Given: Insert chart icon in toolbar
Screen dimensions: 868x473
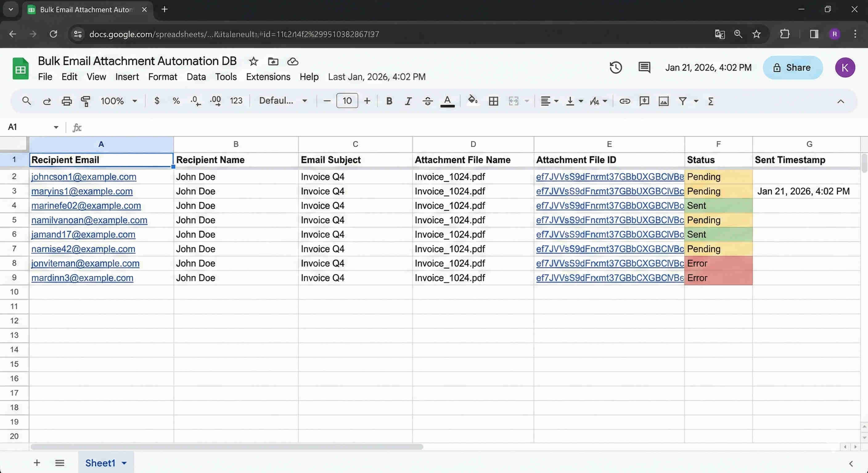Looking at the screenshot, I should (x=663, y=101).
